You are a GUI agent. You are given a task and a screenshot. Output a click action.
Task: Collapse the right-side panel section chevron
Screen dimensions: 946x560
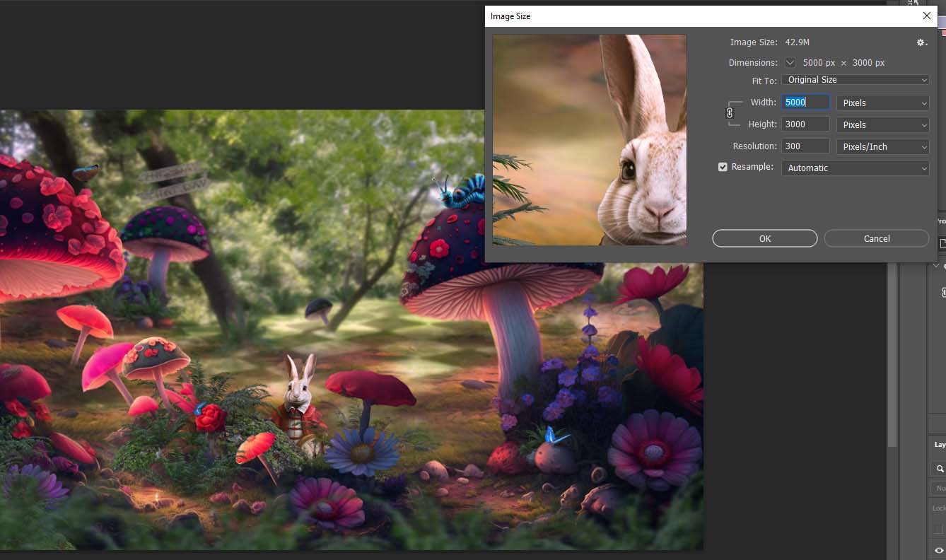click(936, 266)
